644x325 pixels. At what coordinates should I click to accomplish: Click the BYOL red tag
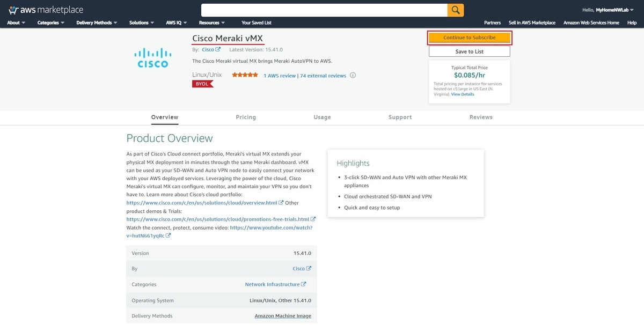click(203, 84)
